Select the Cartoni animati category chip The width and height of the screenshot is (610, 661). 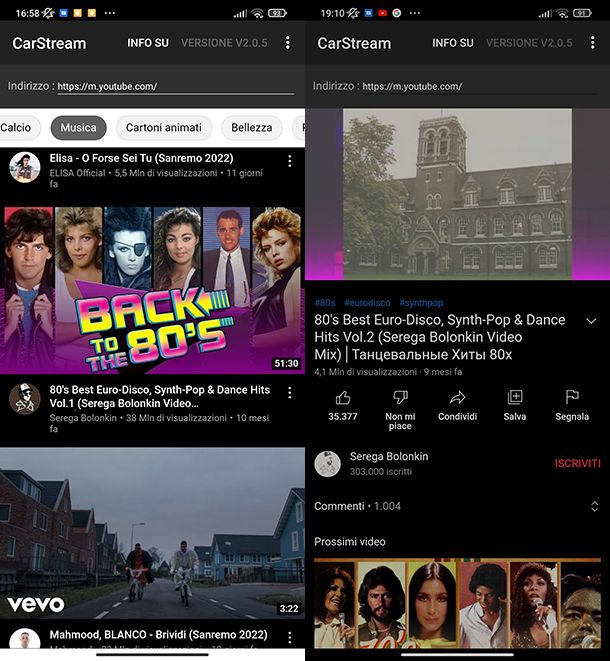coord(164,127)
